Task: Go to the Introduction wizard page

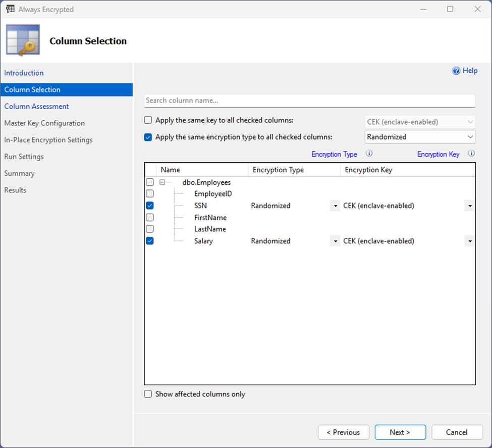Action: point(24,73)
